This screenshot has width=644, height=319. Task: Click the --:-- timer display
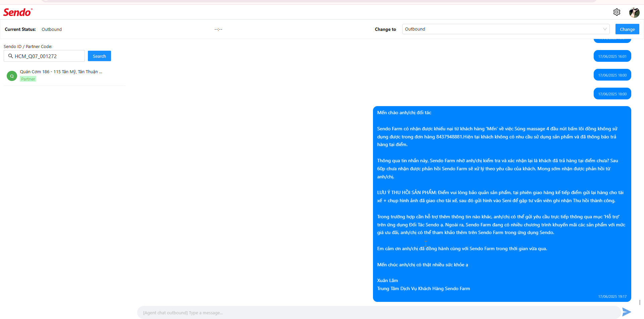[218, 30]
